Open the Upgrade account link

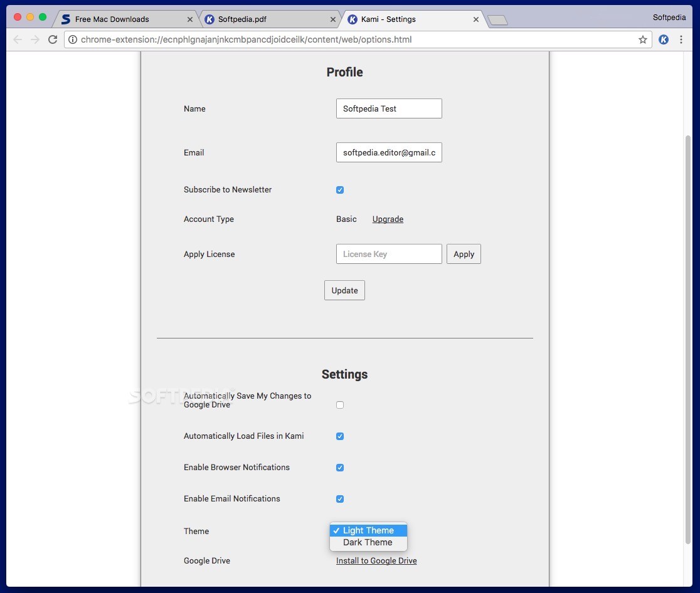[388, 219]
